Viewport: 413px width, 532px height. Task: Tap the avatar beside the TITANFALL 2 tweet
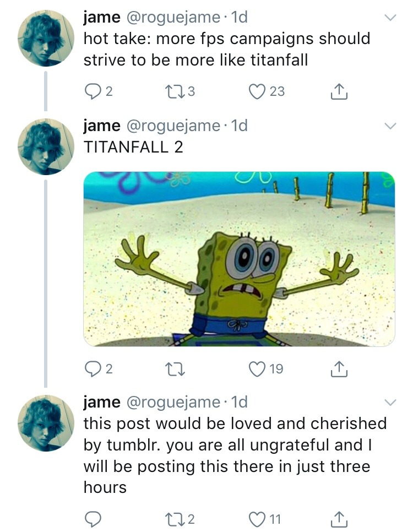(x=46, y=146)
